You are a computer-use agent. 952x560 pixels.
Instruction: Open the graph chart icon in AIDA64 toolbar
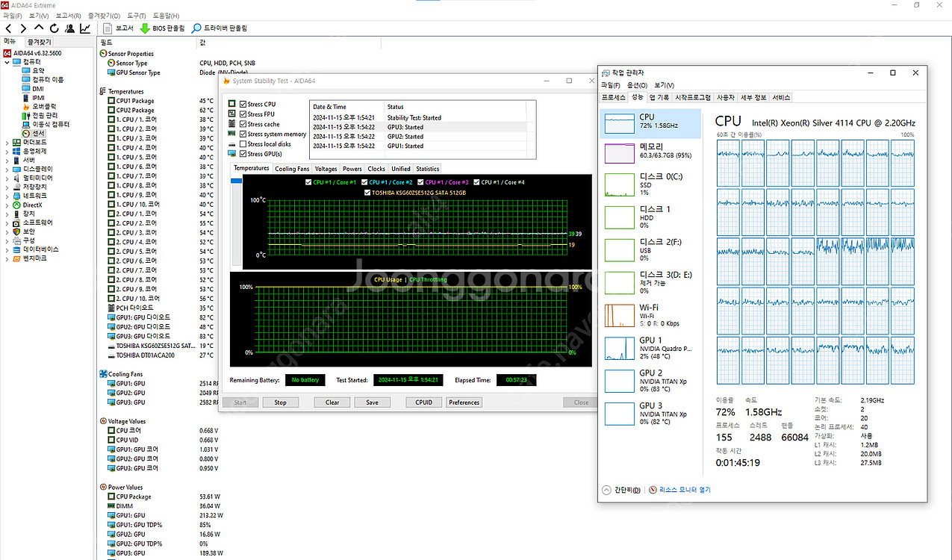click(85, 28)
